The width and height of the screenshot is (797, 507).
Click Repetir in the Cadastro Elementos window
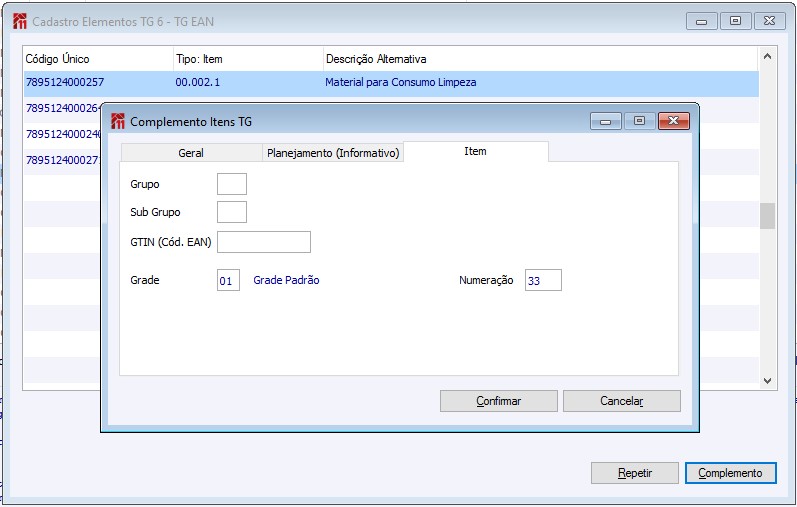pos(635,473)
